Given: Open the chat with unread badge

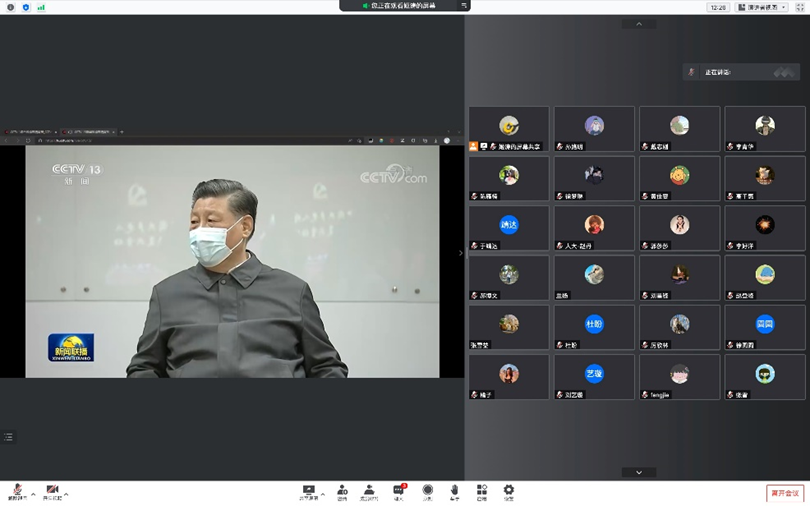Looking at the screenshot, I should point(398,490).
